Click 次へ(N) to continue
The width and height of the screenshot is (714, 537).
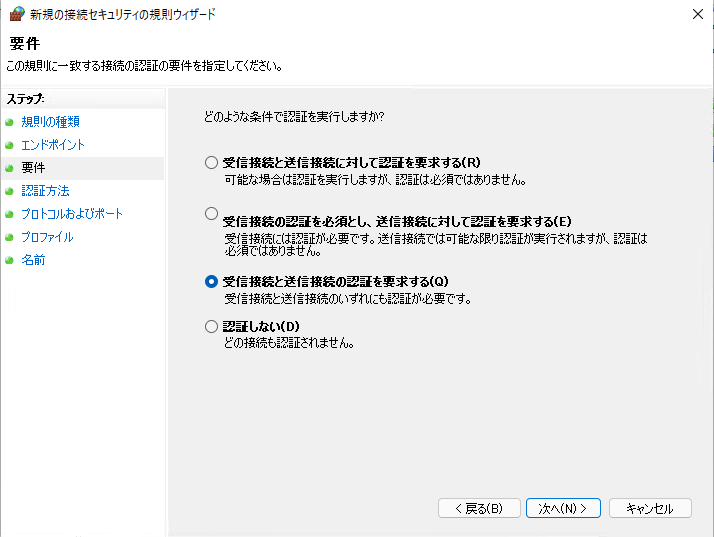(563, 508)
